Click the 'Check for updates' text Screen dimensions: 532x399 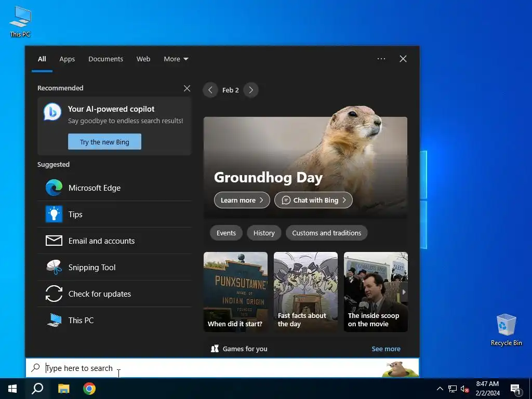tap(99, 294)
